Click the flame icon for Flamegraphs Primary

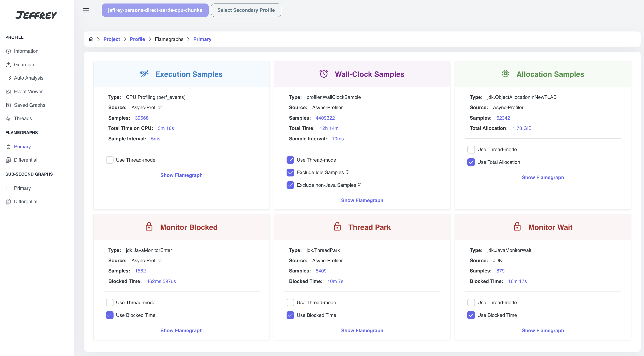coord(9,147)
